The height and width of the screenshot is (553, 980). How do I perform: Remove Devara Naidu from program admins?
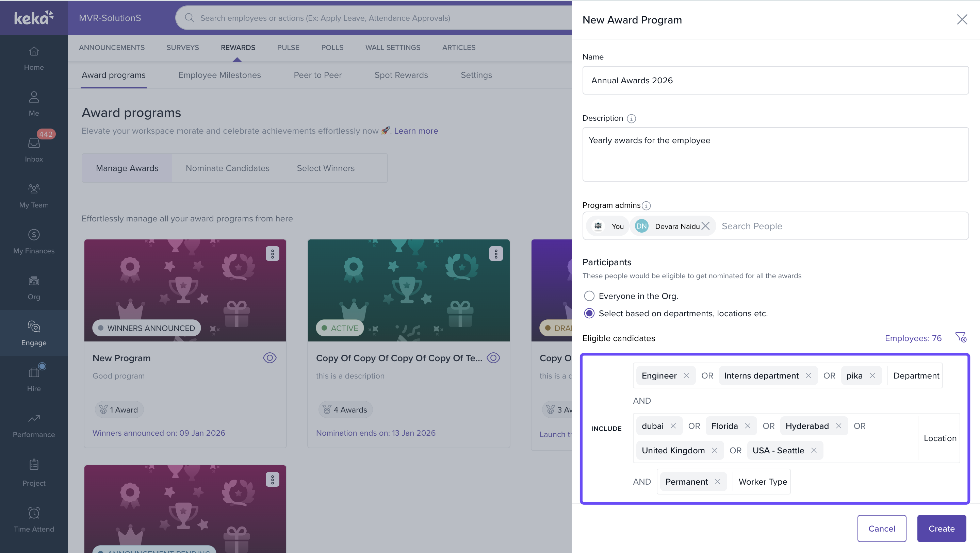[x=705, y=226]
